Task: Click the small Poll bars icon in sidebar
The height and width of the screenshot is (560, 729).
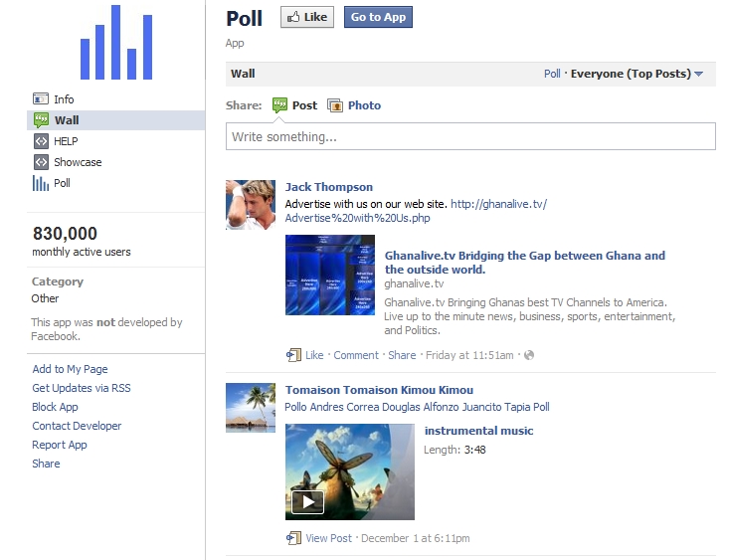Action: pyautogui.click(x=41, y=183)
